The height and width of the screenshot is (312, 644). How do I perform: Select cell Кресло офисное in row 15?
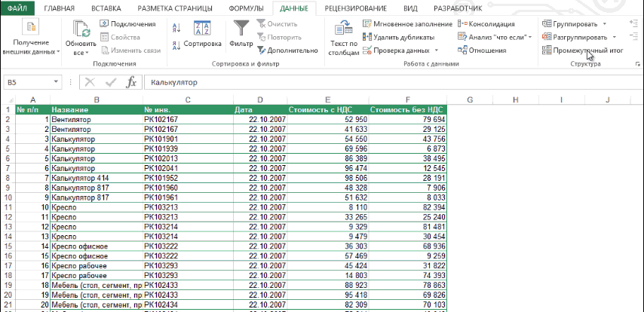(97, 246)
